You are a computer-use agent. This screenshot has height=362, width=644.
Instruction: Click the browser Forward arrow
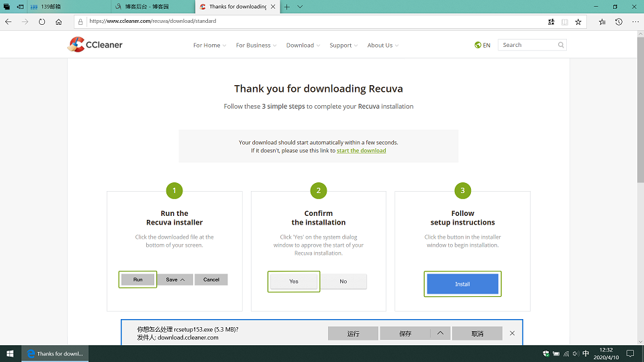[25, 21]
